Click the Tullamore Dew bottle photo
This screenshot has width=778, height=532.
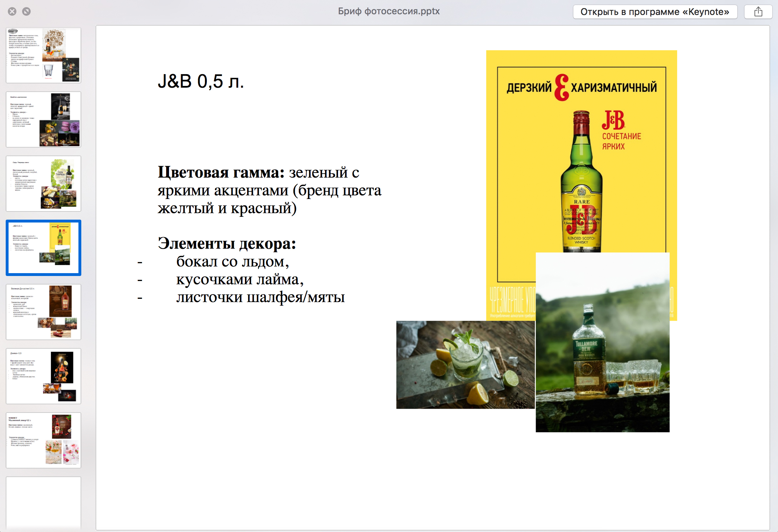click(603, 342)
